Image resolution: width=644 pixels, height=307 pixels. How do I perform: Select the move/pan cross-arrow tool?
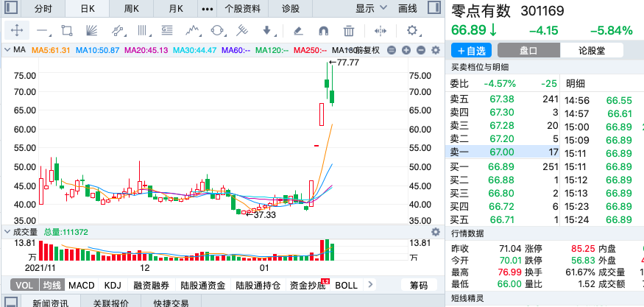[17, 30]
